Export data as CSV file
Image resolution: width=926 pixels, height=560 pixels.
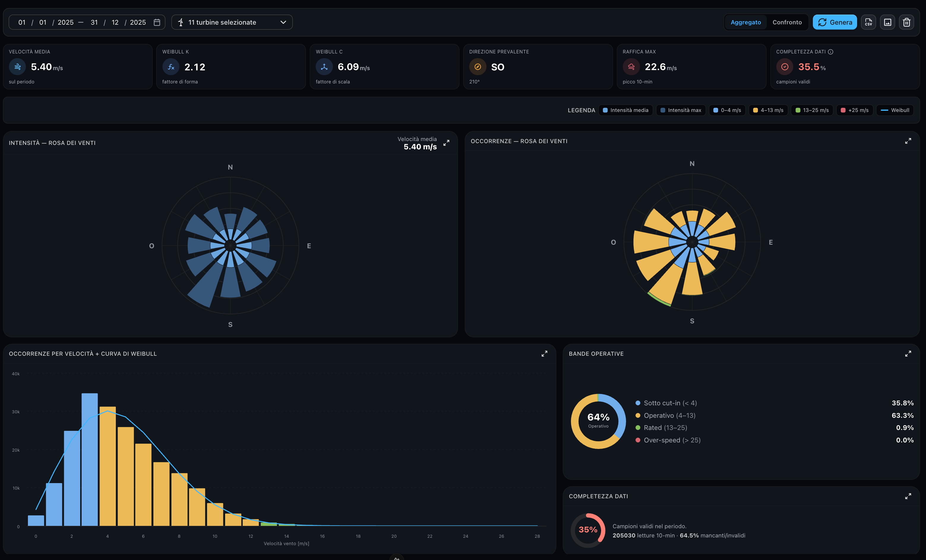click(868, 22)
